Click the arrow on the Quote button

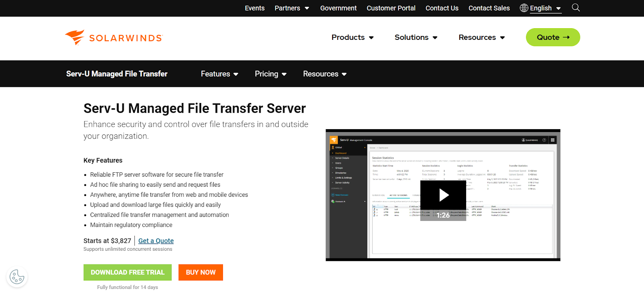[x=566, y=37]
